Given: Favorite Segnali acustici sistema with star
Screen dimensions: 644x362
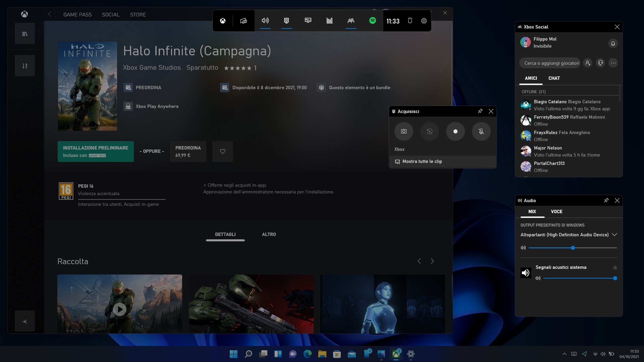Looking at the screenshot, I should 615,267.
